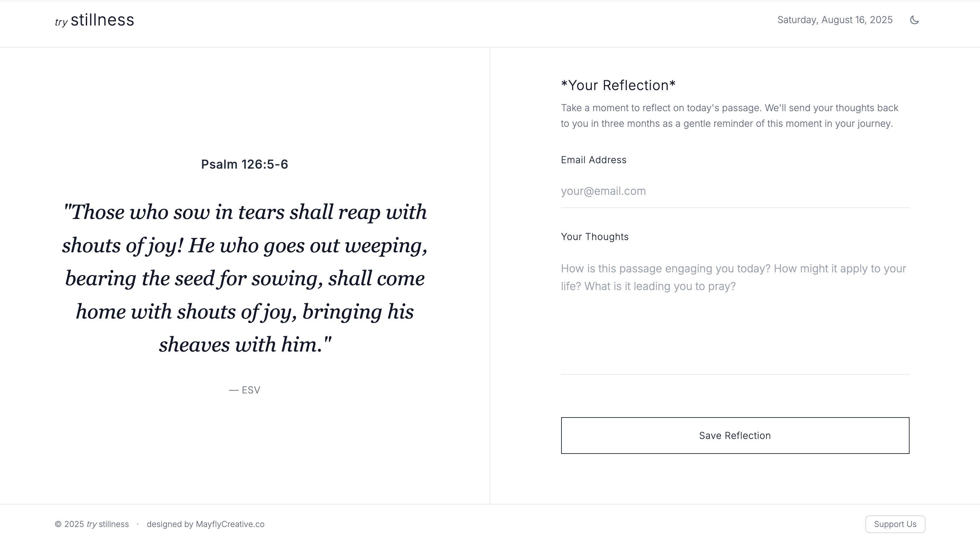Click the Saturday, August 16, 2025 date
Screen dimensions: 980x544
point(835,20)
